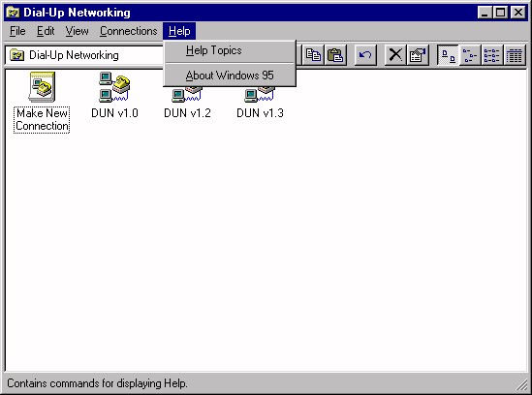Image resolution: width=532 pixels, height=395 pixels.
Task: Switch to List view
Action: 492,55
